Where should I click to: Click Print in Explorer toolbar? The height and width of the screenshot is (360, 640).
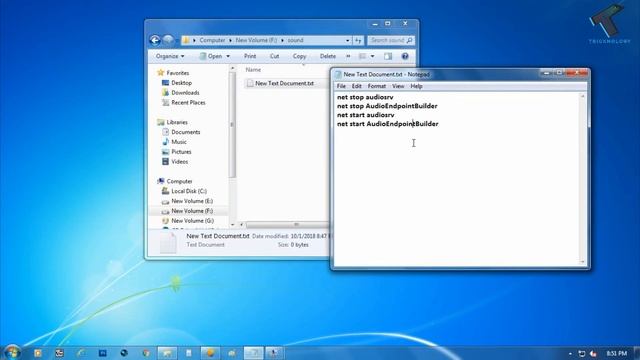250,56
